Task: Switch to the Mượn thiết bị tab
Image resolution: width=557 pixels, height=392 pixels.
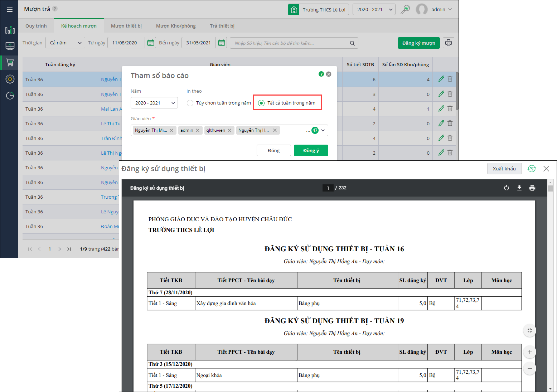Action: coord(126,26)
